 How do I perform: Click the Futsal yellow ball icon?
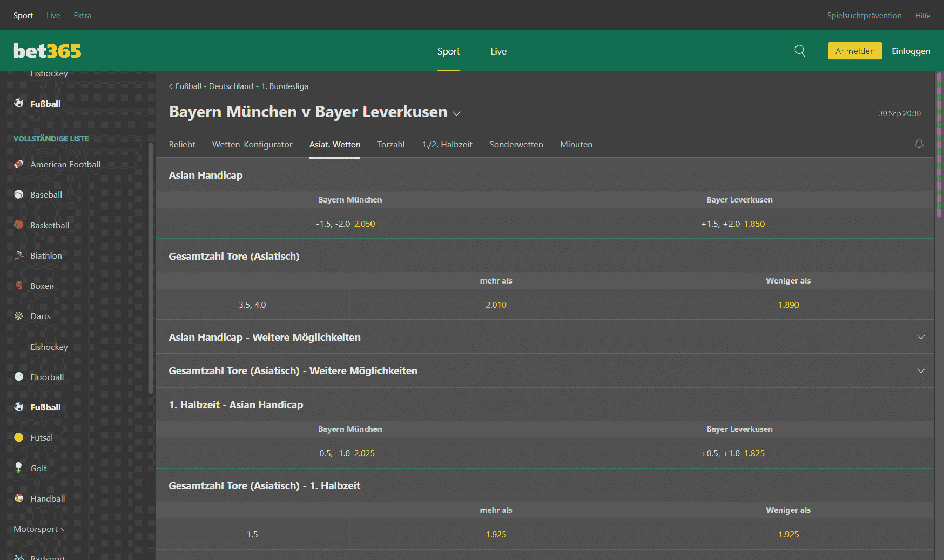pos(19,437)
